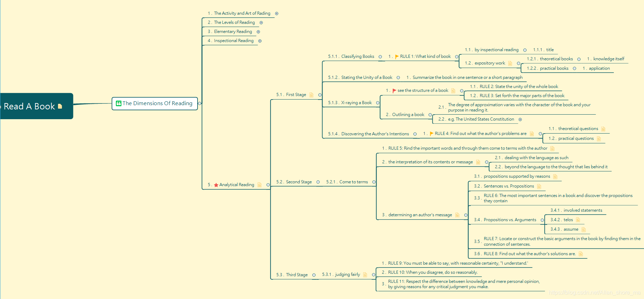
Task: Select Summarize the book in one sentence
Action: tap(465, 77)
